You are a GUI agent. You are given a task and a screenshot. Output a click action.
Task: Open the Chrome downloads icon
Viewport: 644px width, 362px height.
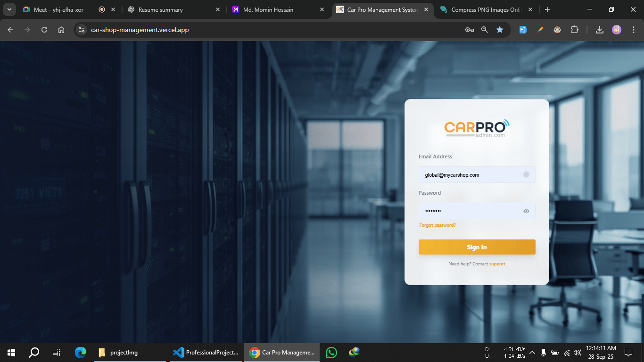(600, 30)
